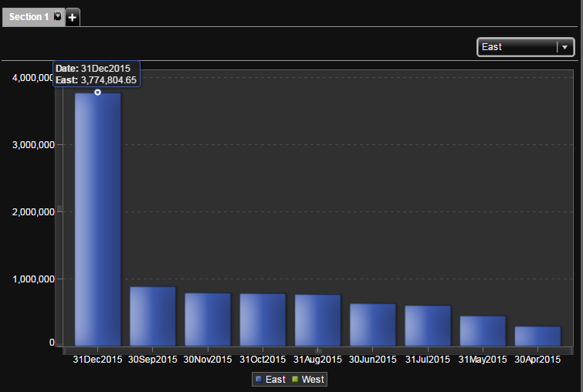583x392 pixels.
Task: Click the 30Sep2015 bar
Action: (153, 316)
